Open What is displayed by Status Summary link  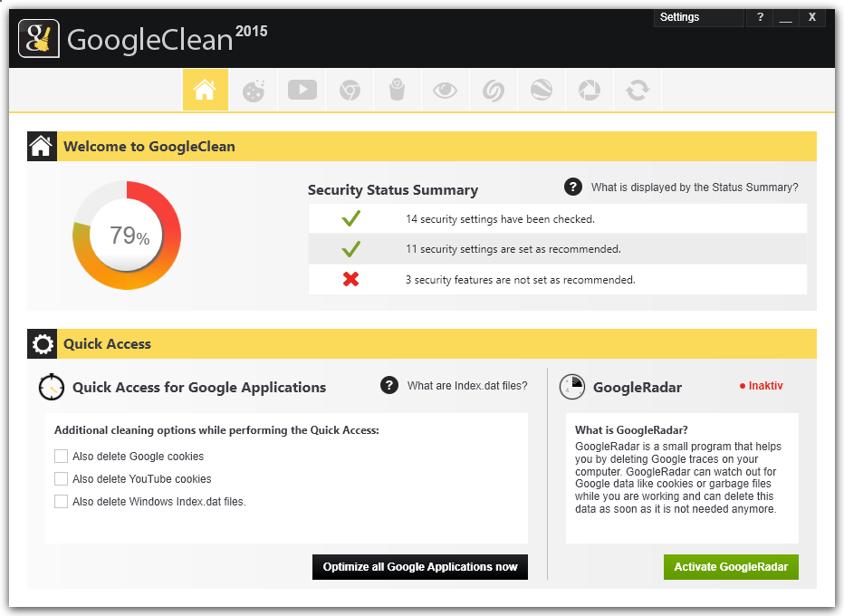pos(695,188)
